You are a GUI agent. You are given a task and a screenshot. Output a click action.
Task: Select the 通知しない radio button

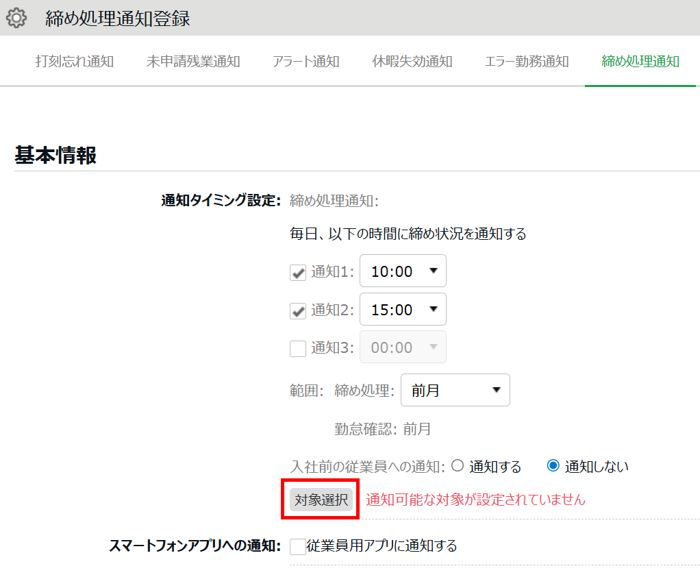(553, 465)
